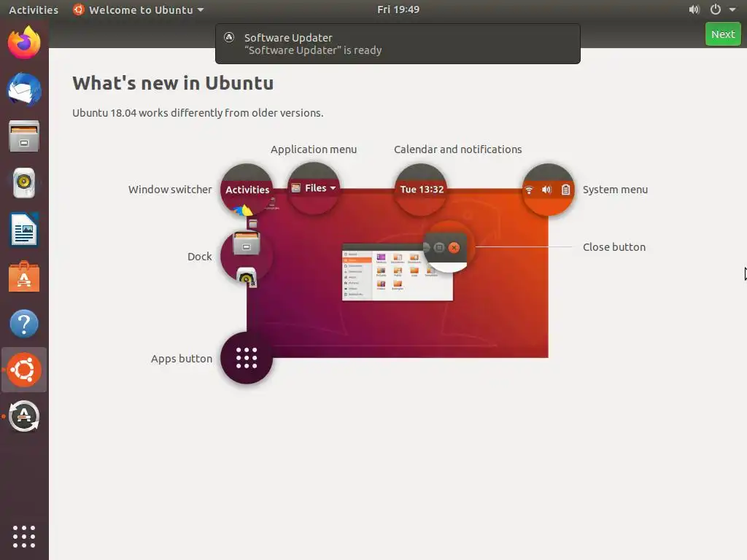747x560 pixels.
Task: Launch Thunderbird Mail from the dock
Action: click(24, 90)
